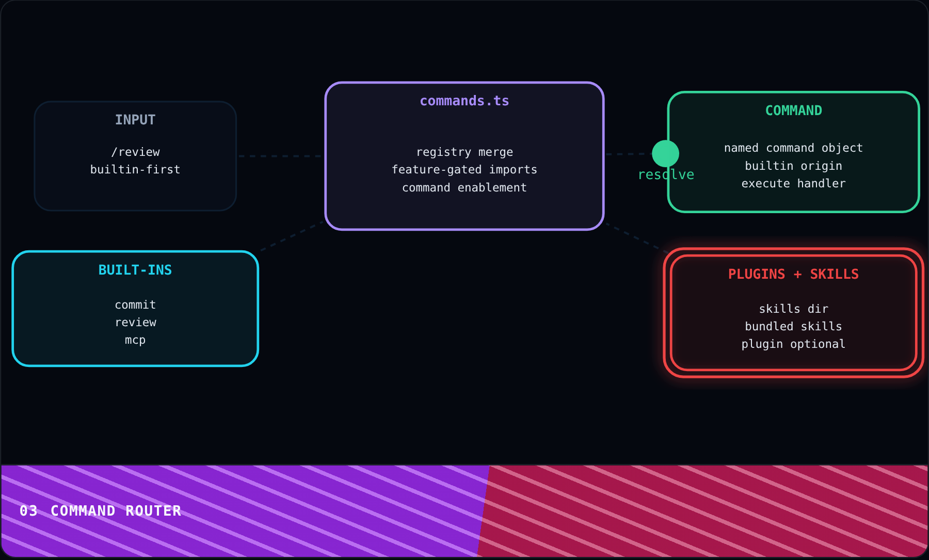Click the green resolve circle node
This screenshot has width=929, height=560.
[665, 153]
